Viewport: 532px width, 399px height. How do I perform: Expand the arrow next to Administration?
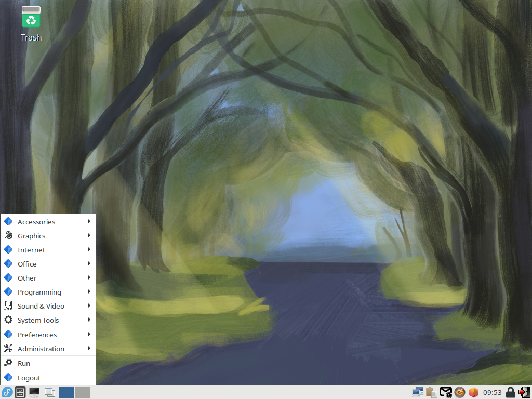89,348
